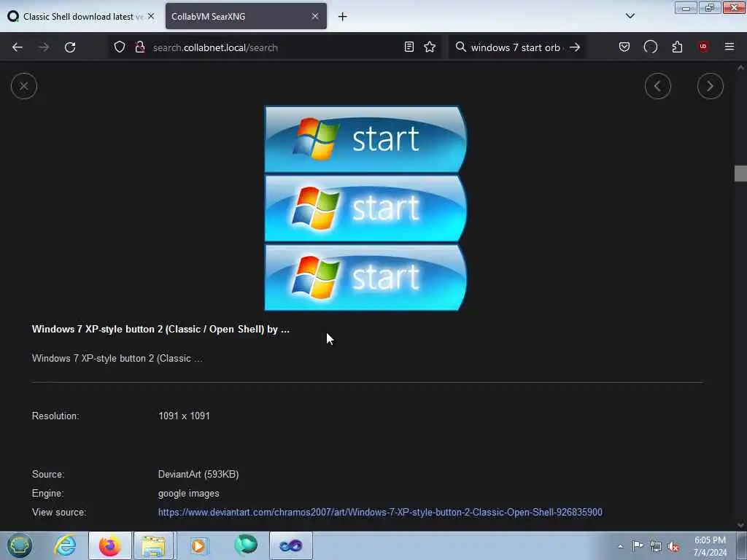Click the page vertical scrollbar thumb

click(740, 174)
